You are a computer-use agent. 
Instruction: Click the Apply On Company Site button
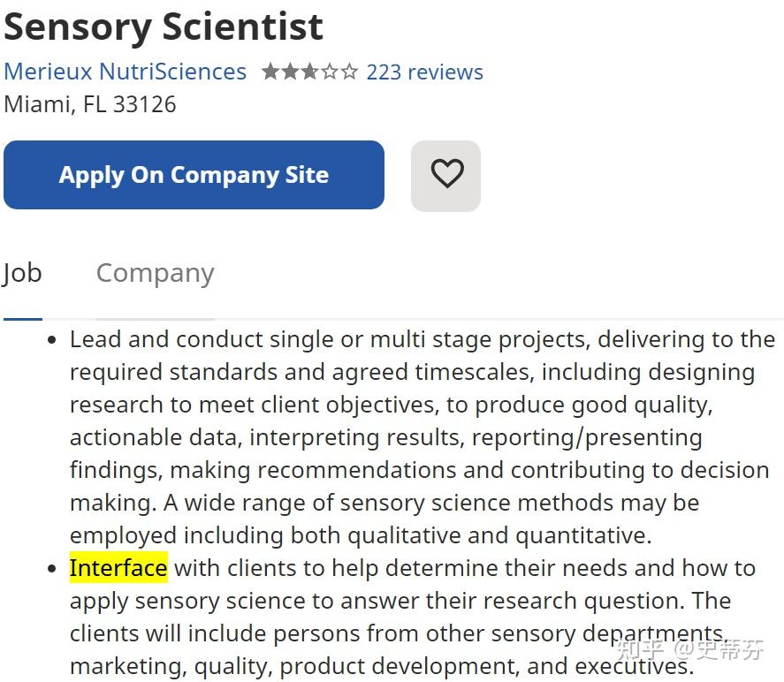(x=194, y=175)
